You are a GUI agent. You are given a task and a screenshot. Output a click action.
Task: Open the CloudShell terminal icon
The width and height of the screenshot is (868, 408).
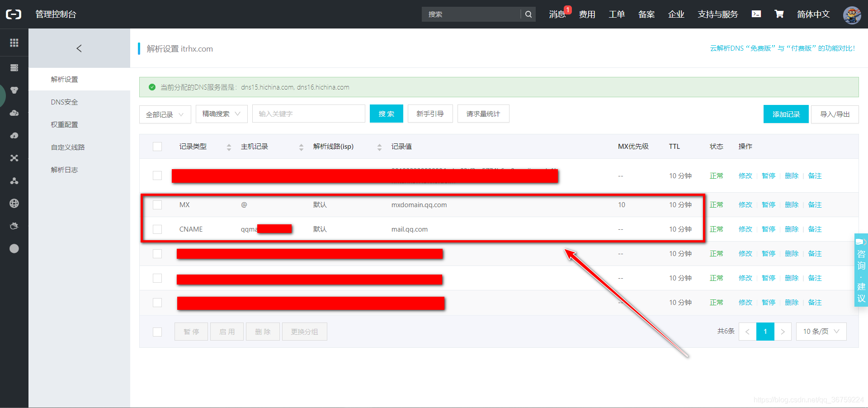click(756, 14)
